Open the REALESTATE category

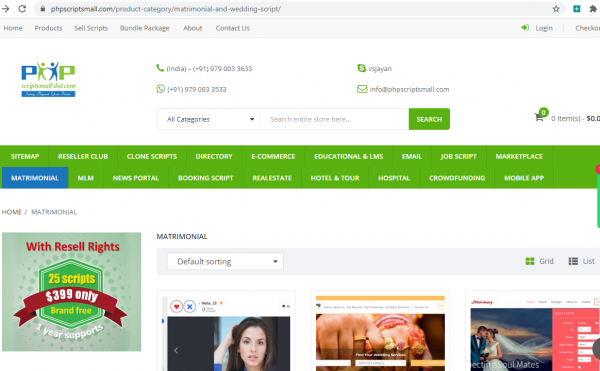[272, 178]
